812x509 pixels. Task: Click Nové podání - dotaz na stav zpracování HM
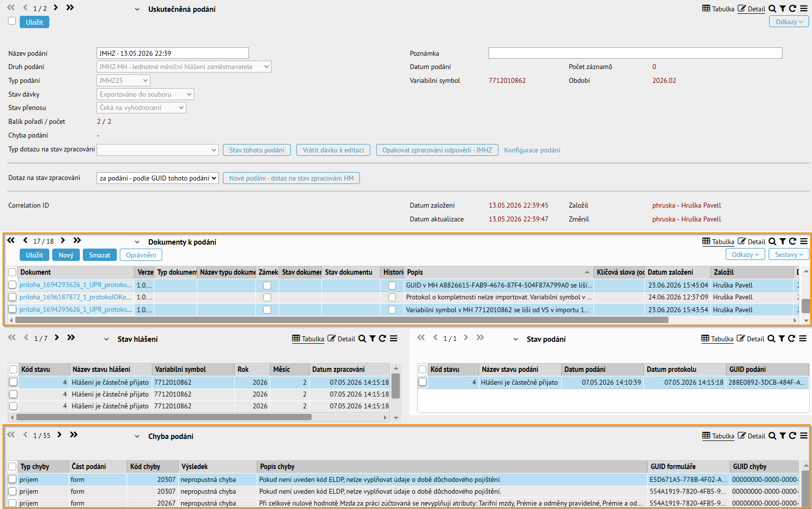(291, 178)
